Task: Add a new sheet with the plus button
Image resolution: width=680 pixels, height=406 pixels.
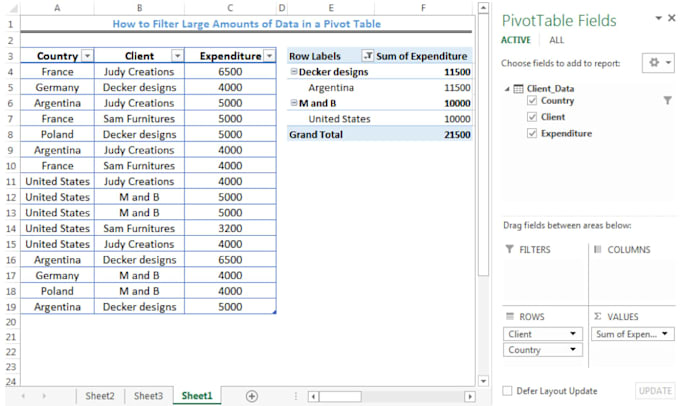Action: [251, 396]
